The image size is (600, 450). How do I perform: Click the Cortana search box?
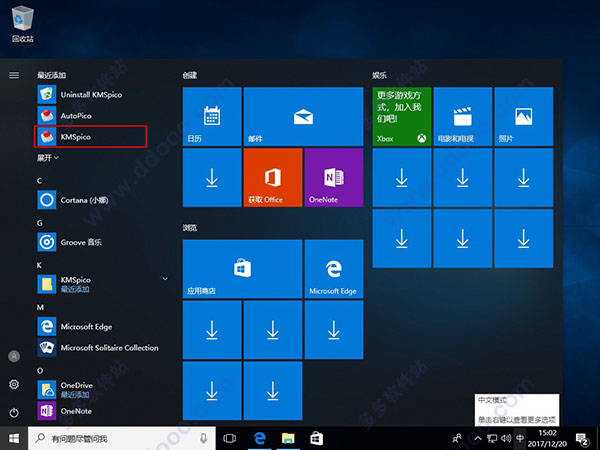[x=122, y=439]
